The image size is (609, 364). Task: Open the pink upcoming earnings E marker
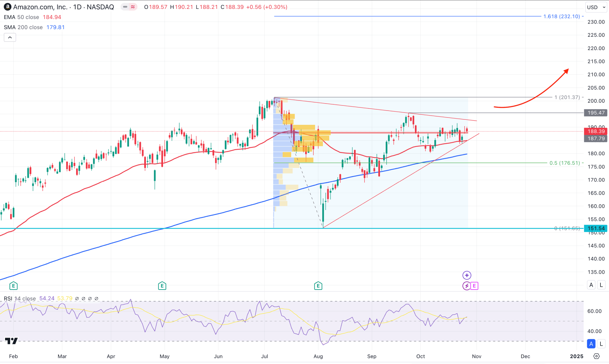click(x=474, y=286)
